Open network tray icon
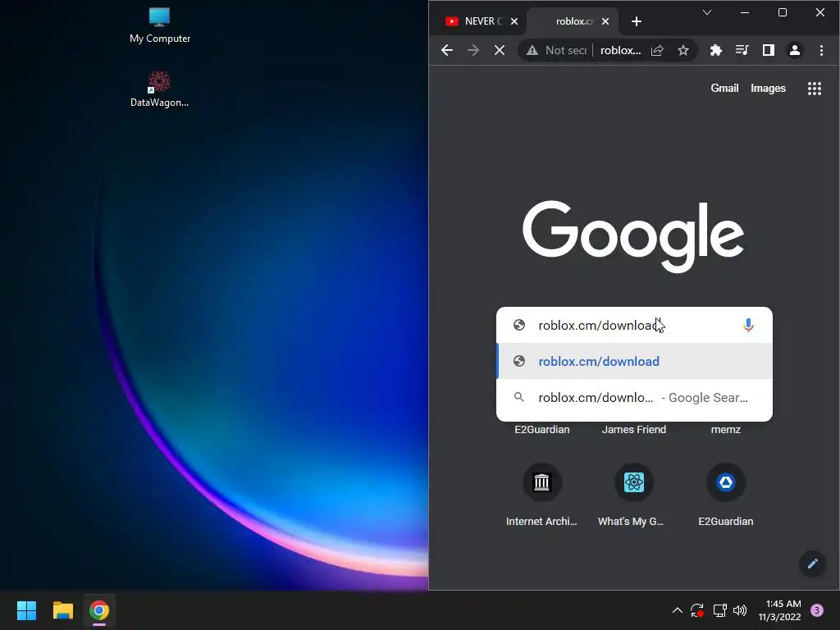Viewport: 840px width, 630px height. (719, 610)
